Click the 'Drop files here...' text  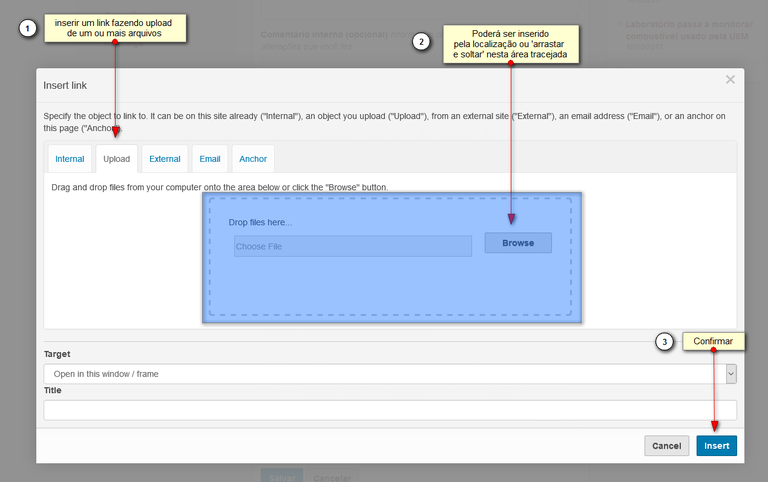coord(260,222)
